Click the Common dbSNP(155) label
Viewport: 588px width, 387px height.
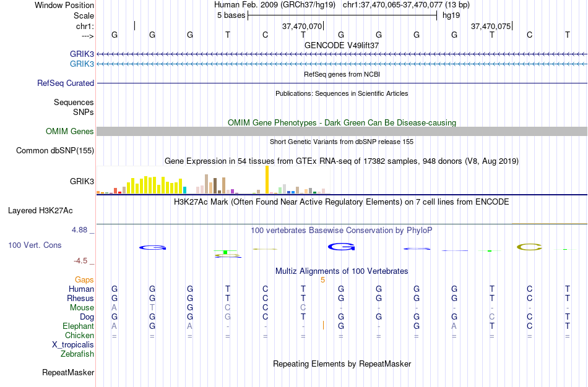pos(55,151)
